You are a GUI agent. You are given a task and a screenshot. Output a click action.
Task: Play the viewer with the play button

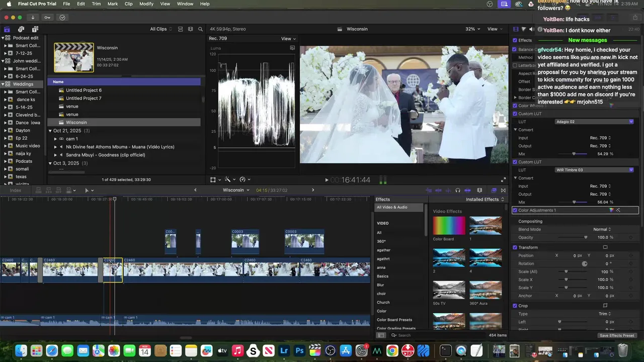[327, 180]
